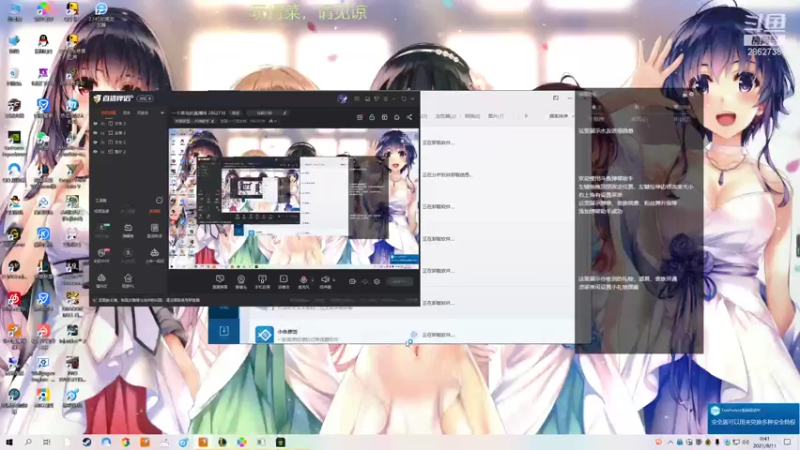Hide the third source row via eye icon
Image resolution: width=800 pixels, height=450 pixels.
[x=95, y=142]
